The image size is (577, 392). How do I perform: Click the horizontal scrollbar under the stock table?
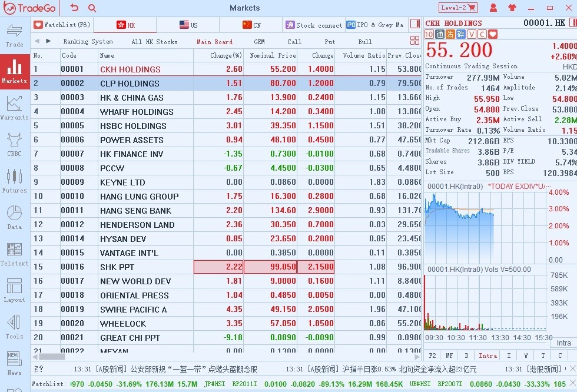[52, 356]
